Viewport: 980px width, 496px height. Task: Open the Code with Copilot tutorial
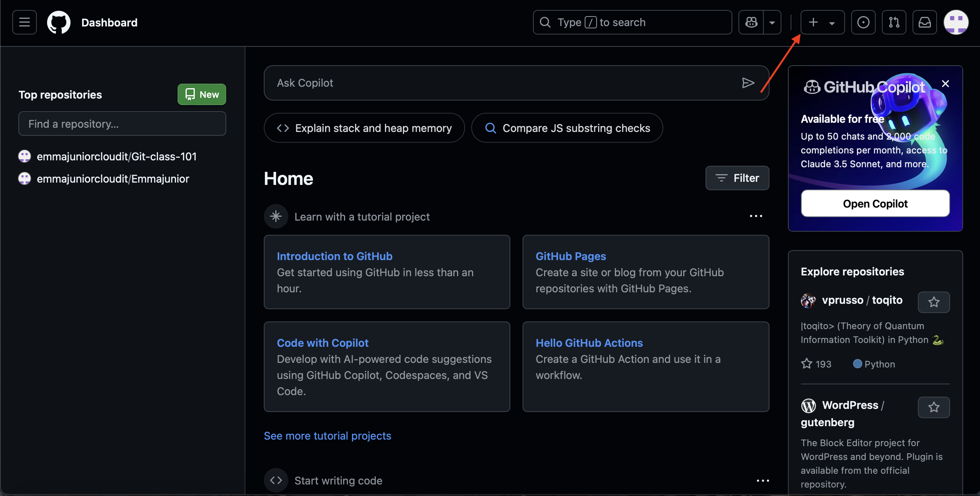pyautogui.click(x=322, y=343)
